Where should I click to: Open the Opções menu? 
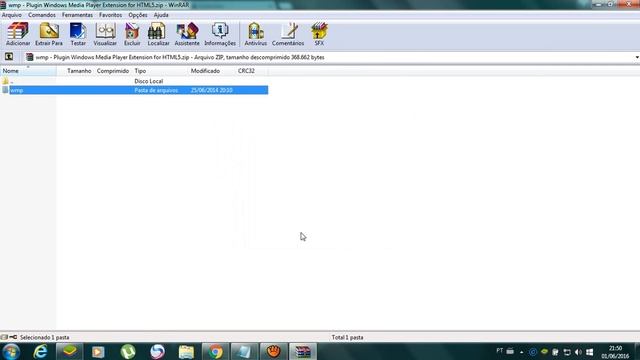click(138, 15)
